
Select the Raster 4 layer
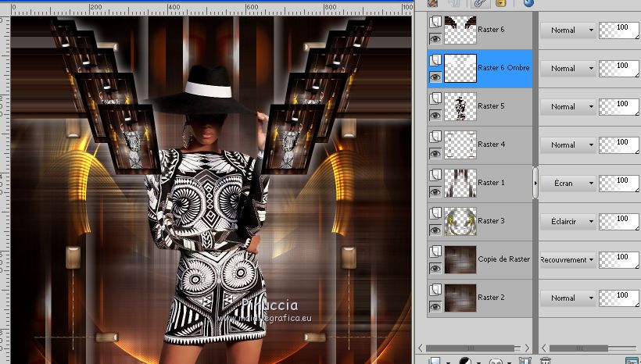(492, 145)
